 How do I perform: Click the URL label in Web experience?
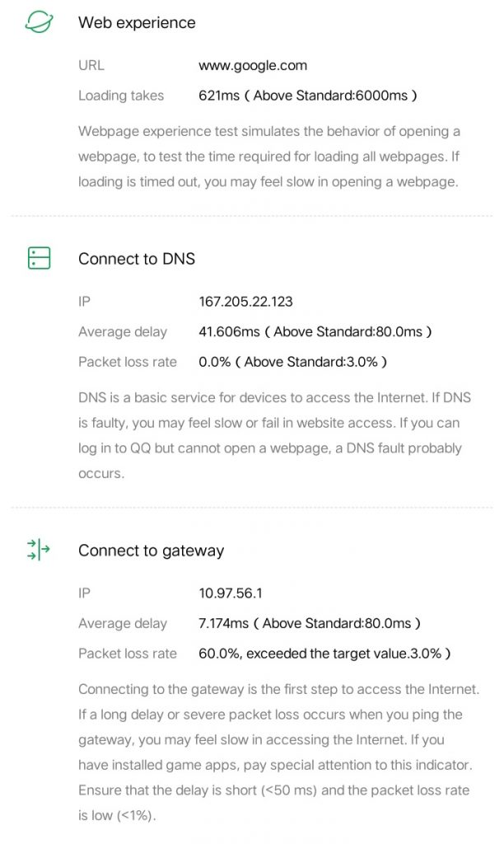tap(91, 66)
